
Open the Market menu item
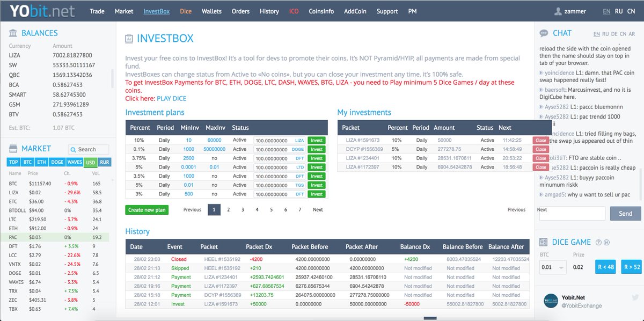click(124, 11)
